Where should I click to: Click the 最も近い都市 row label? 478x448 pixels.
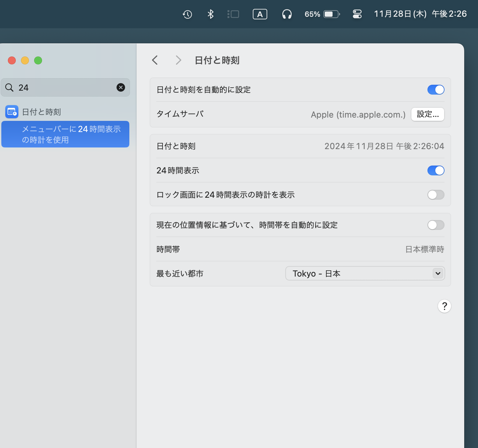(180, 274)
